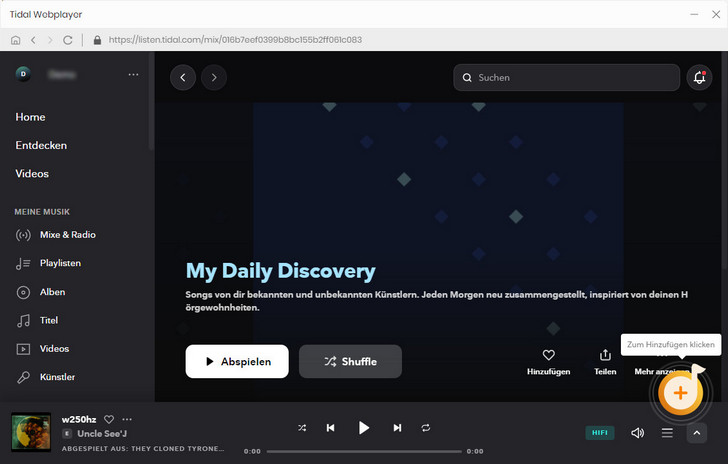Go back using address bar arrow

click(x=33, y=40)
